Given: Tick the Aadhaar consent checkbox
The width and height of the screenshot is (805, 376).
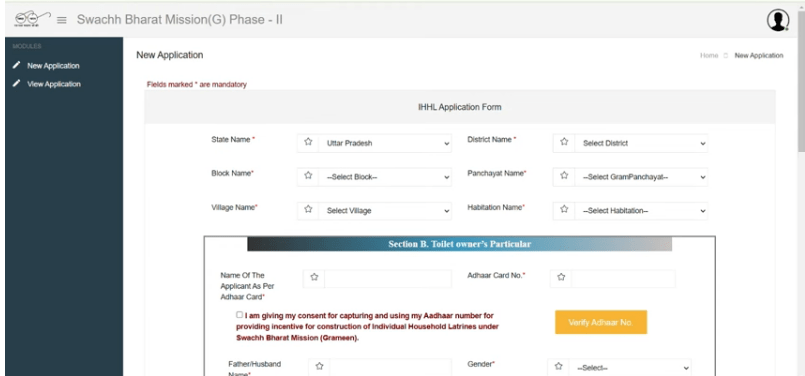Looking at the screenshot, I should (x=240, y=315).
